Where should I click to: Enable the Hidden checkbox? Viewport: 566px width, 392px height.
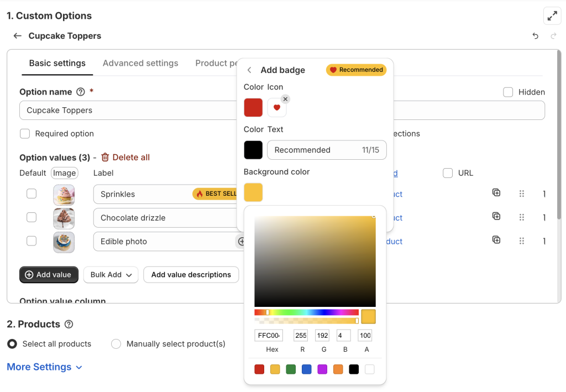(x=508, y=92)
